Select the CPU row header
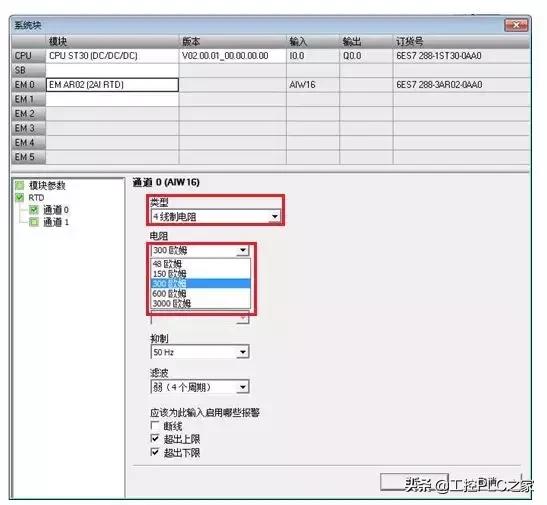 coord(28,56)
